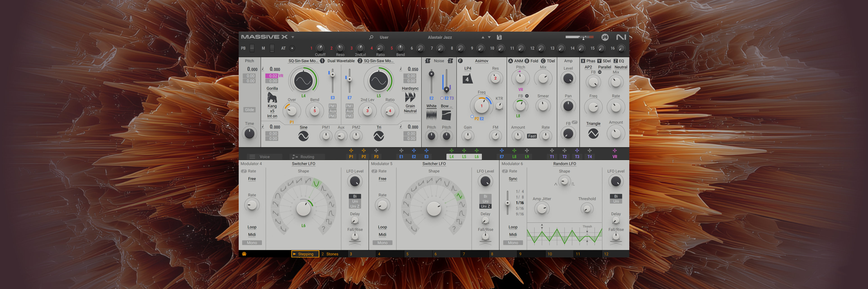Image resolution: width=868 pixels, height=289 pixels.
Task: Click the Native Instruments NI logo
Action: (621, 37)
